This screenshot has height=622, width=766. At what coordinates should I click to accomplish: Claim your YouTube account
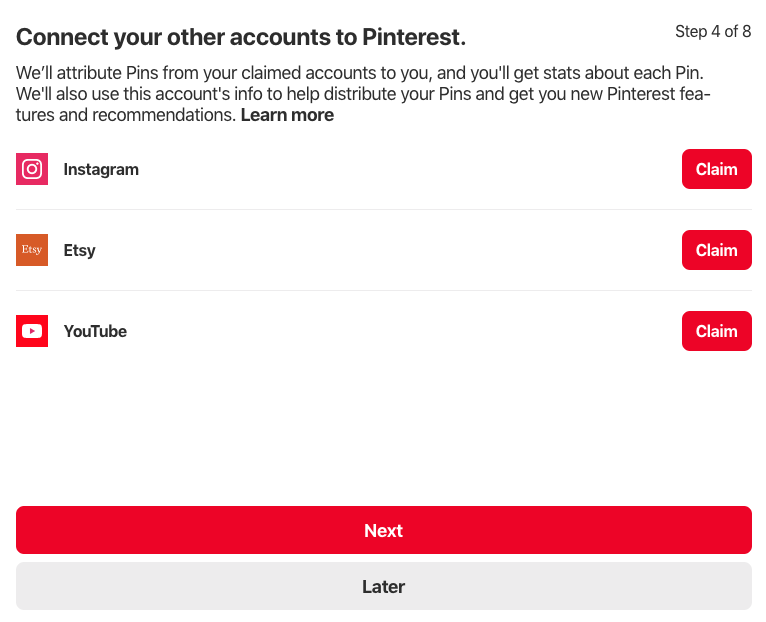coord(717,331)
